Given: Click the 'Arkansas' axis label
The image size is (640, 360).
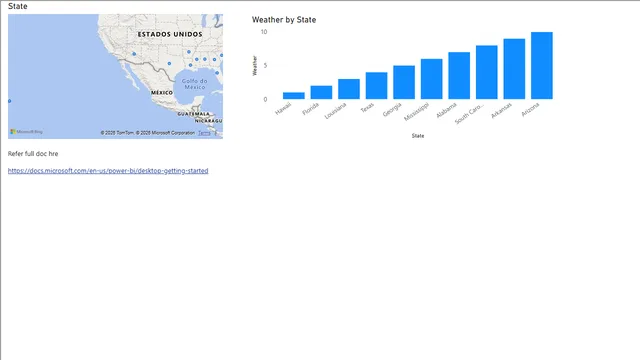Looking at the screenshot, I should [501, 110].
